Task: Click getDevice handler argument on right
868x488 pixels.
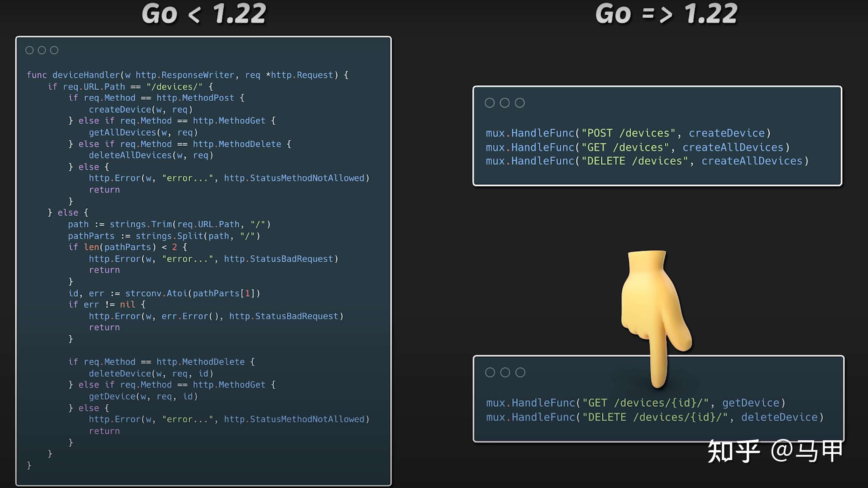Action: click(751, 403)
